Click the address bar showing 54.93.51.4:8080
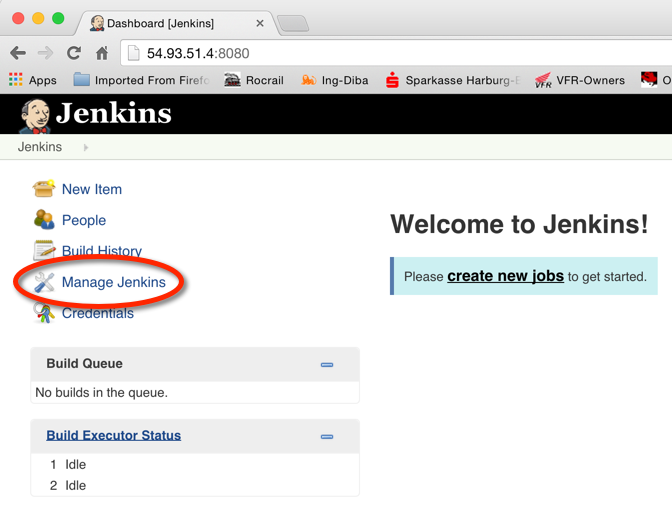The height and width of the screenshot is (511, 672). point(396,53)
